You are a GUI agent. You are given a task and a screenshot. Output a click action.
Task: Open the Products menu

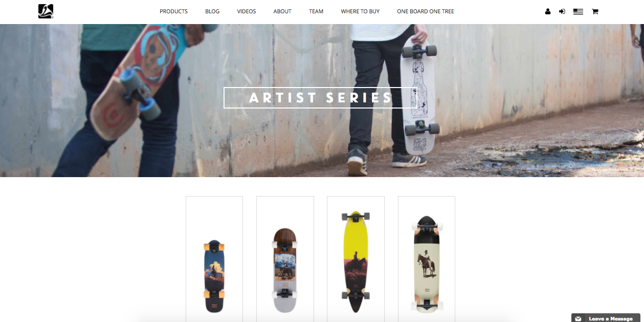(x=173, y=11)
